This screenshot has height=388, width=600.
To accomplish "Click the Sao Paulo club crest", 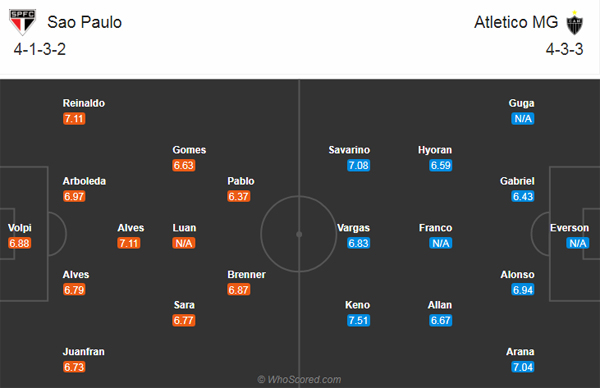I will click(23, 22).
